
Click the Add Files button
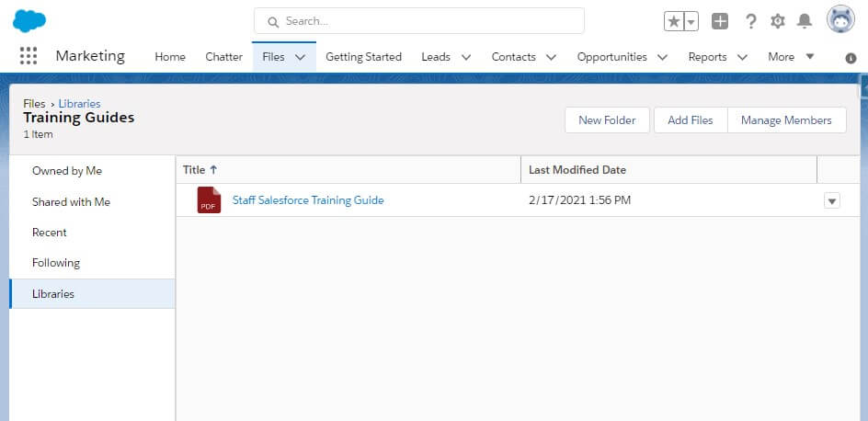pyautogui.click(x=691, y=120)
